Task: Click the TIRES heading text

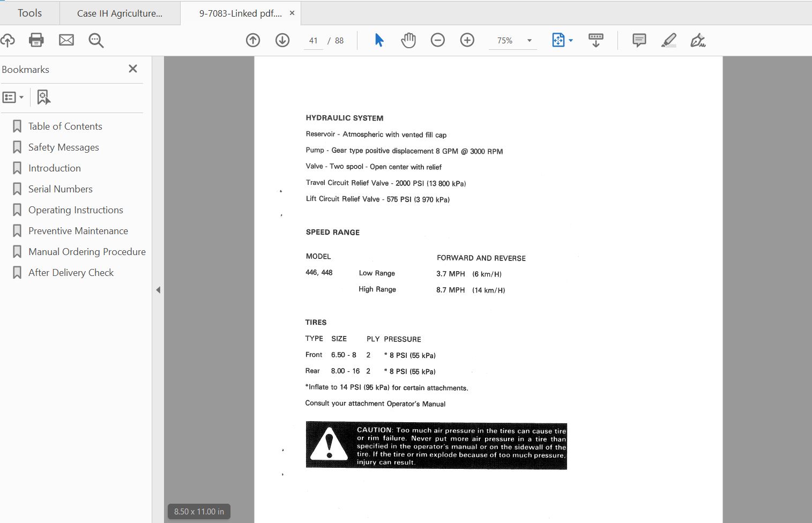Action: 316,322
